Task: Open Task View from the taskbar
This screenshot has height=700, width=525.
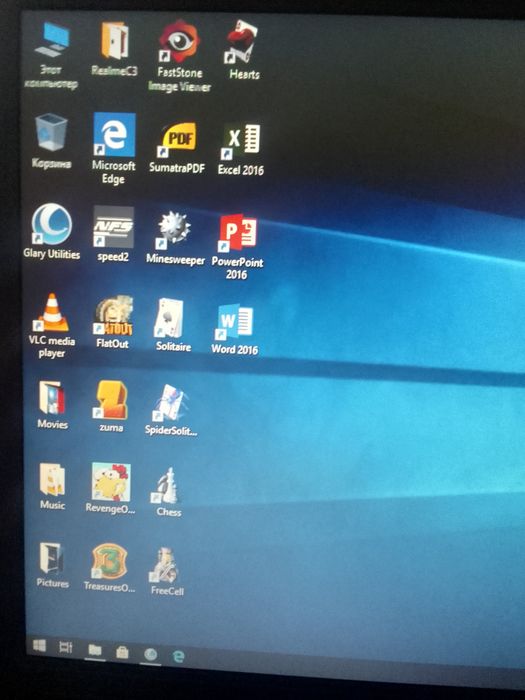Action: click(x=66, y=647)
